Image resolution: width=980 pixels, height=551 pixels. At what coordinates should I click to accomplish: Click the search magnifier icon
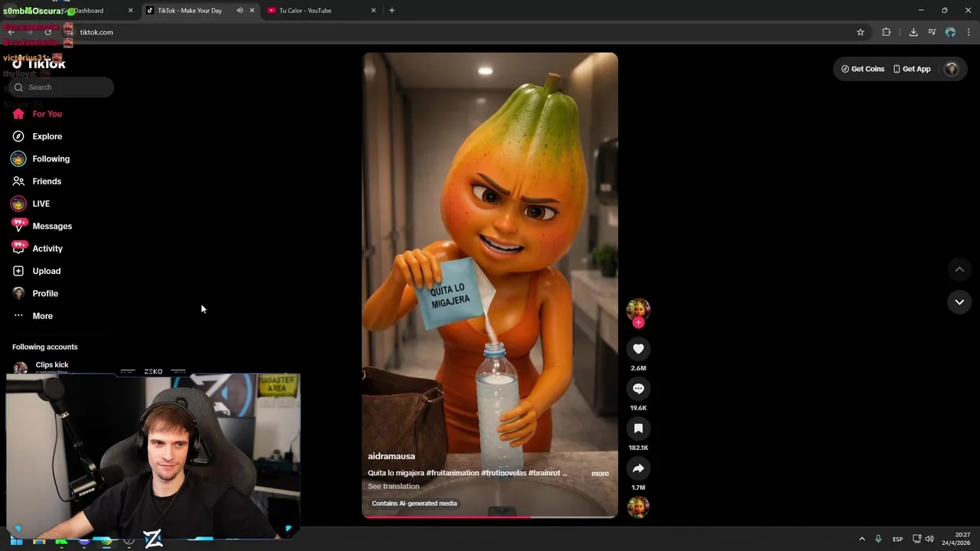point(18,87)
